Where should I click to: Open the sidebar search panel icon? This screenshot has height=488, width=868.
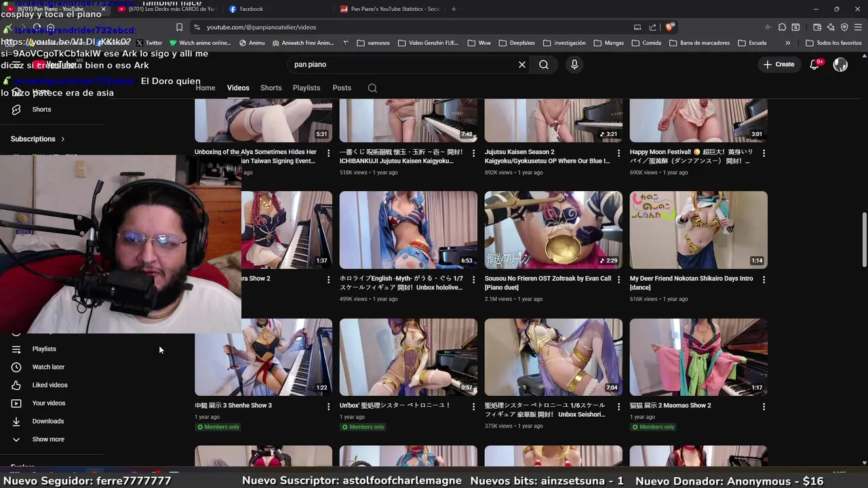795,27
